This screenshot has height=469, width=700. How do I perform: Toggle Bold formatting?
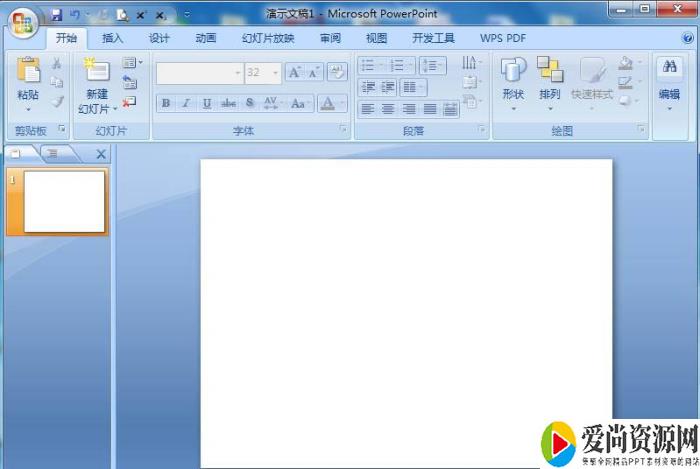pyautogui.click(x=166, y=104)
